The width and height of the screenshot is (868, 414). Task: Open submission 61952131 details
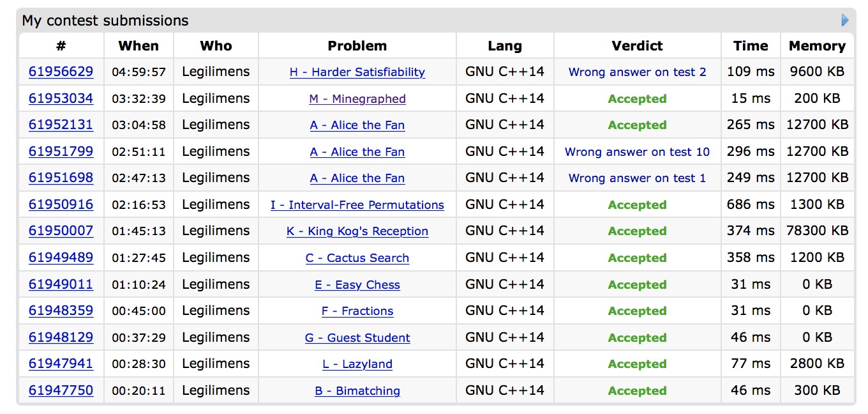(x=61, y=125)
